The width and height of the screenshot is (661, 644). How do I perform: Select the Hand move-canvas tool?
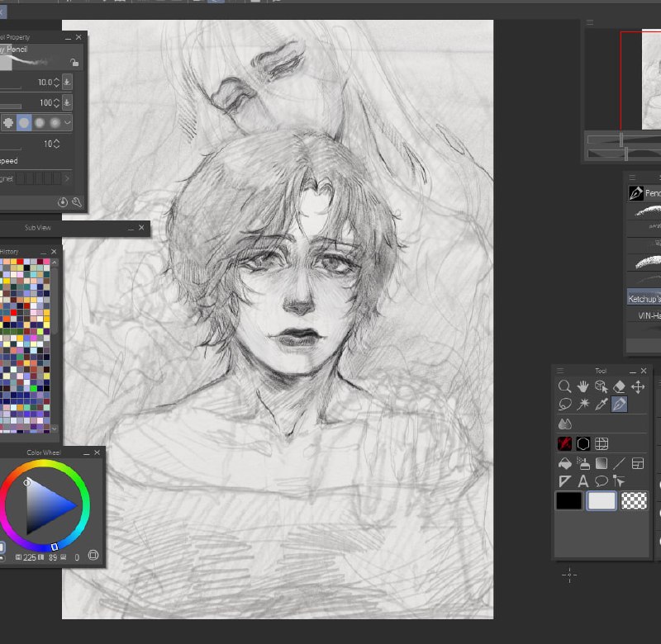click(x=583, y=386)
